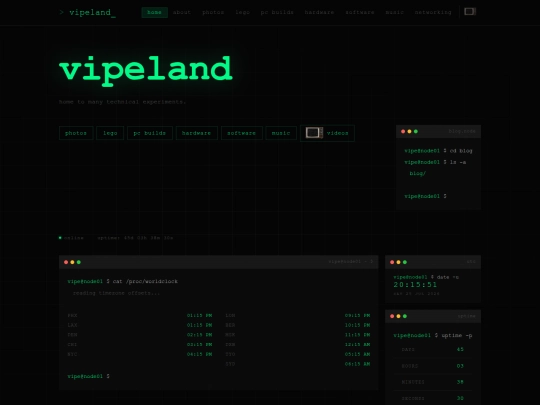Click the 'reading timezone offsets...' line

(x=116, y=293)
